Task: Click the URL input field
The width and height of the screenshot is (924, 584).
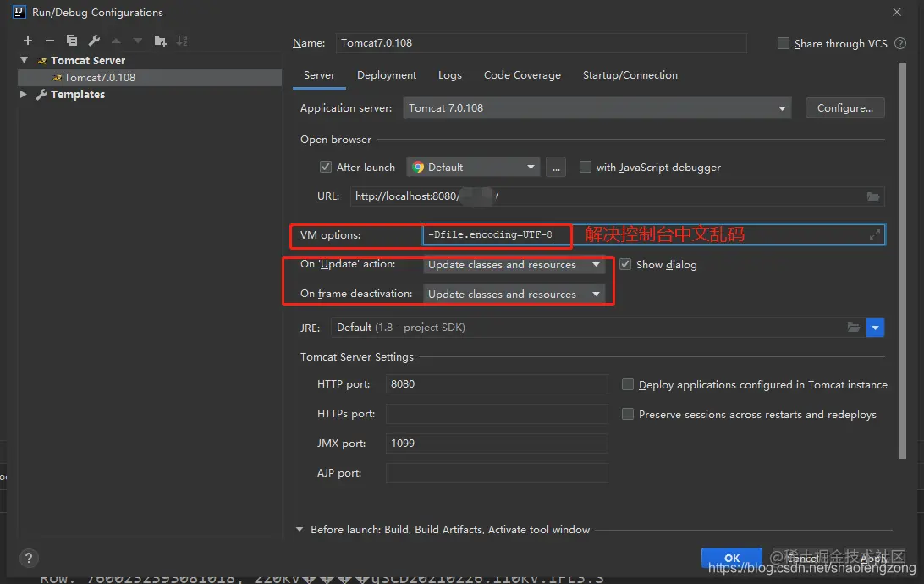Action: point(617,196)
